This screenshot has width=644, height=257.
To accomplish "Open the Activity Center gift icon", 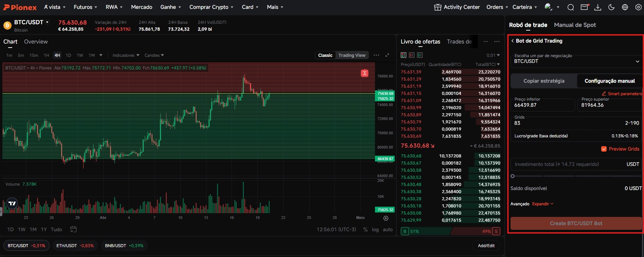I will tap(437, 7).
